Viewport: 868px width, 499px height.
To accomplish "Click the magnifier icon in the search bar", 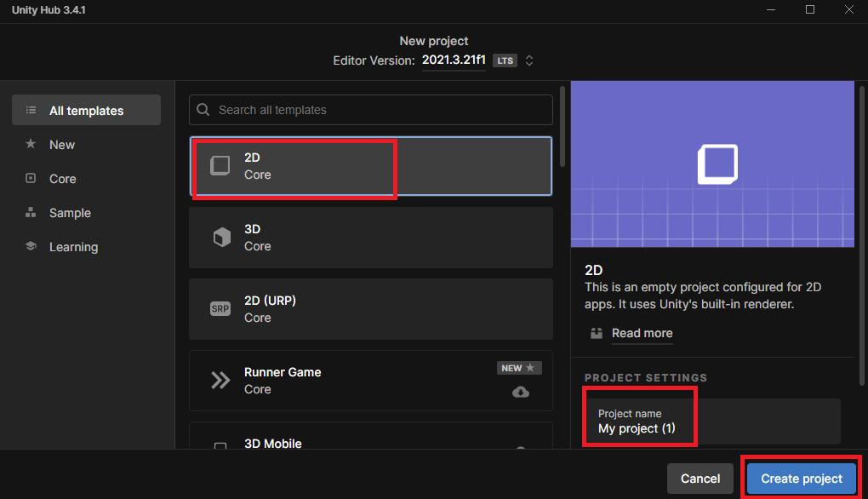I will pyautogui.click(x=203, y=110).
